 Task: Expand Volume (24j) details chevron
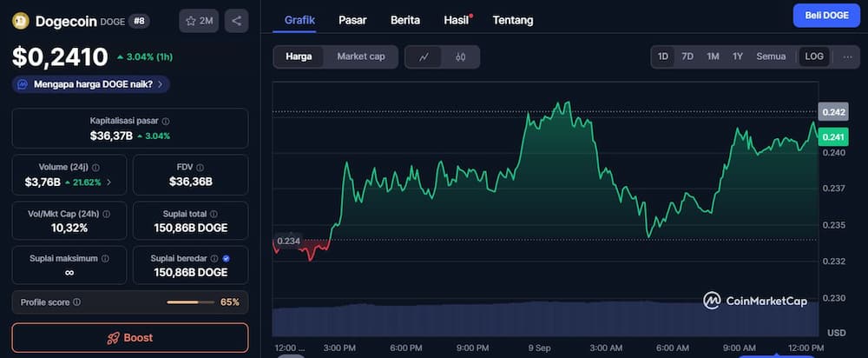[x=108, y=182]
